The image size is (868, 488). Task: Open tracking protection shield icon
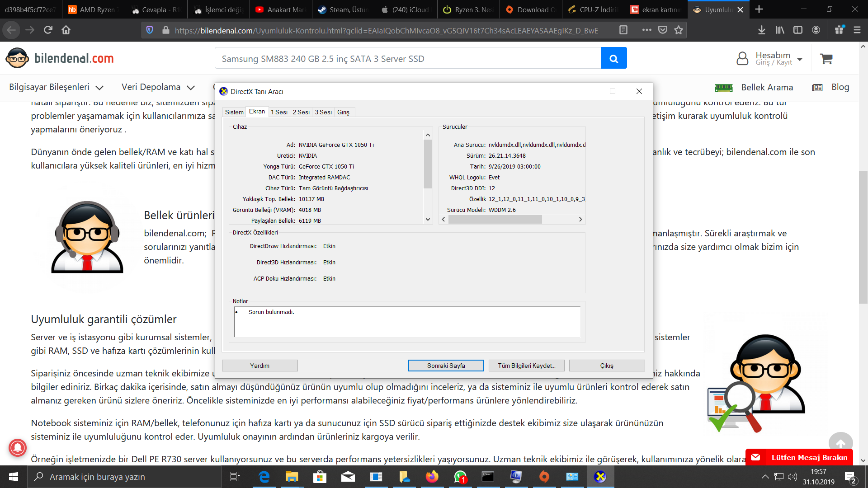pyautogui.click(x=150, y=30)
